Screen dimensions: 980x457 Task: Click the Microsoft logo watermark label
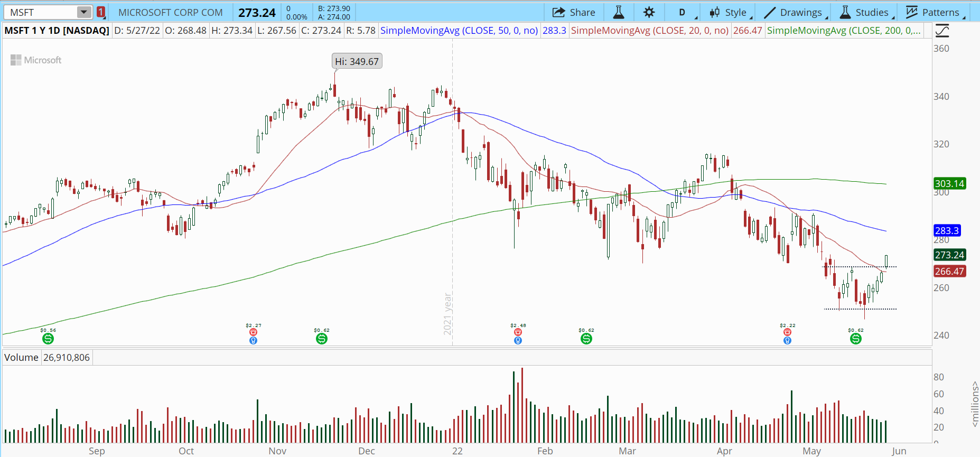[36, 60]
